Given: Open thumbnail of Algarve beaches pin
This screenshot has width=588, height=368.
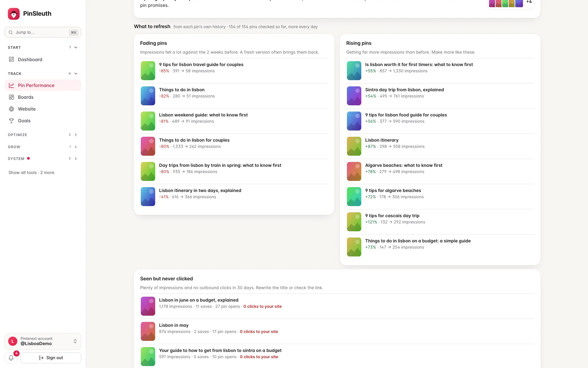Looking at the screenshot, I should point(354,171).
